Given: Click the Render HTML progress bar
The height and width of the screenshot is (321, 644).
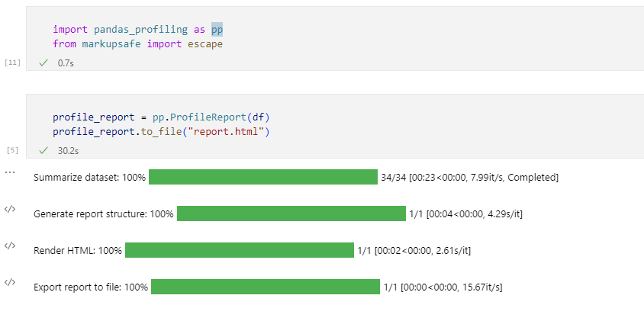Looking at the screenshot, I should tap(240, 250).
